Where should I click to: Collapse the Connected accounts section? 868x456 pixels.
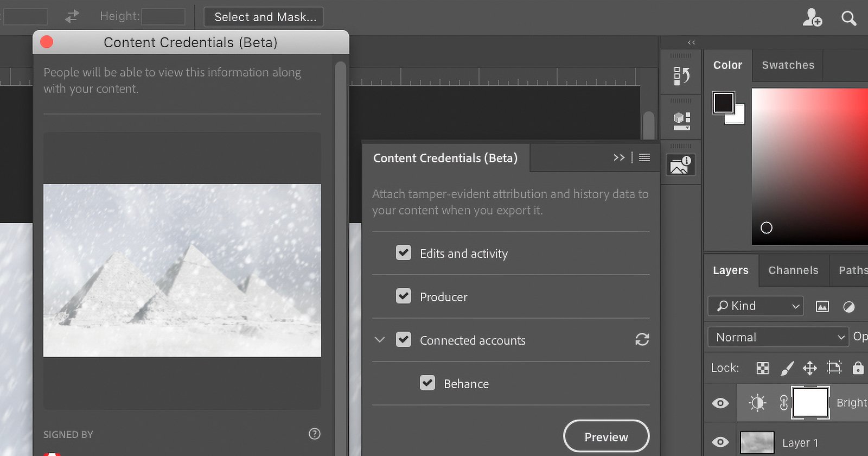[x=380, y=340]
